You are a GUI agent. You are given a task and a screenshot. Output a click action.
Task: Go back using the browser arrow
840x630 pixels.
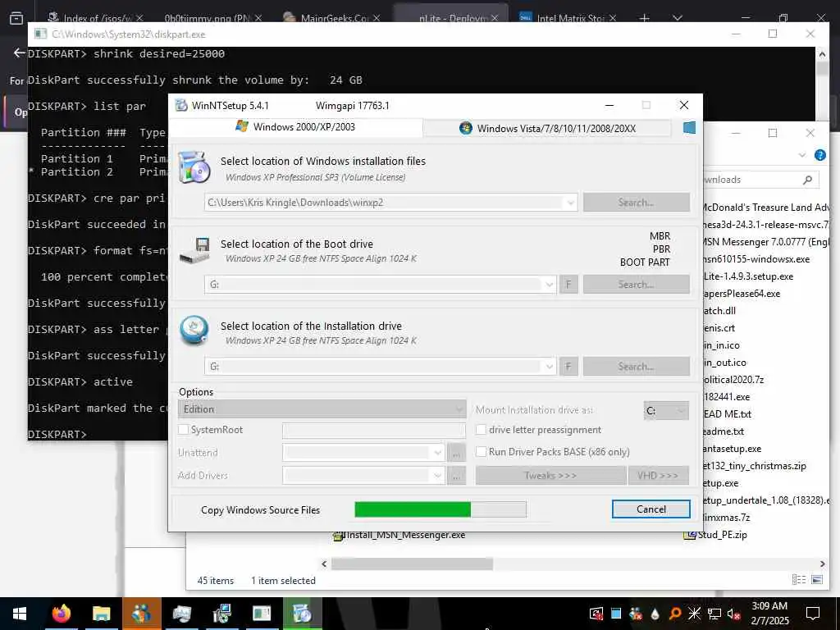[20, 52]
